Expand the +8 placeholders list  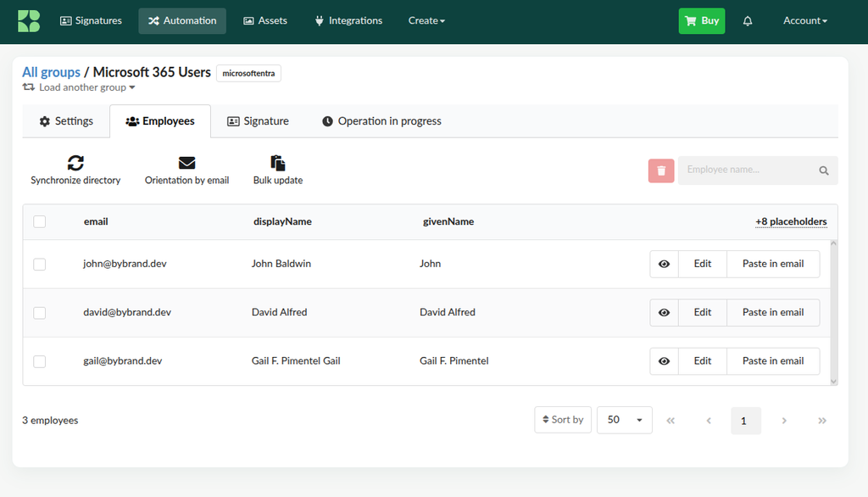point(791,221)
